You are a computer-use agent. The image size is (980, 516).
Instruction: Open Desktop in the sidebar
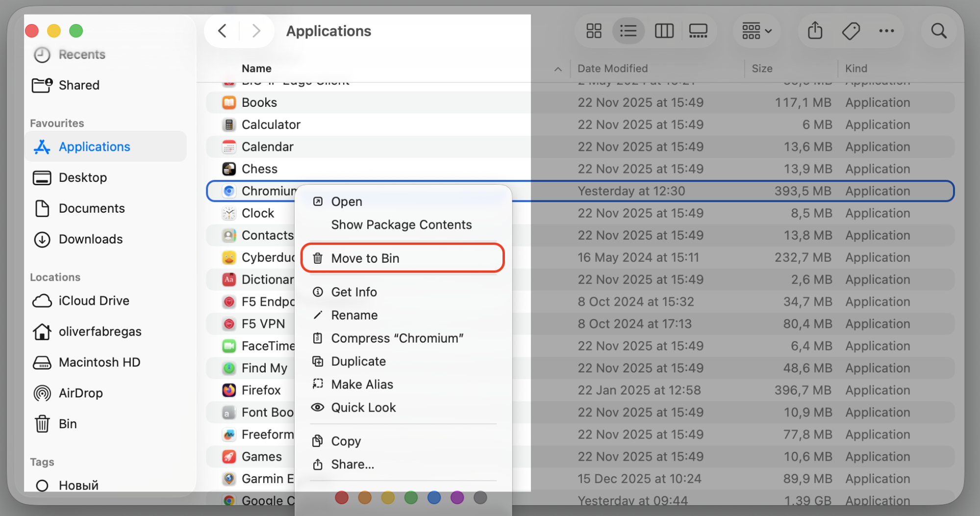click(70, 177)
